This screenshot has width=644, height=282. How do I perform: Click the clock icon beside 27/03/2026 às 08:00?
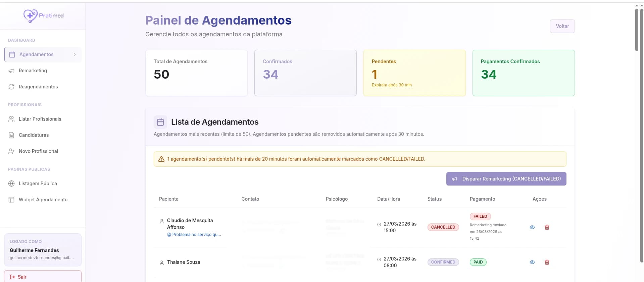pos(379,259)
